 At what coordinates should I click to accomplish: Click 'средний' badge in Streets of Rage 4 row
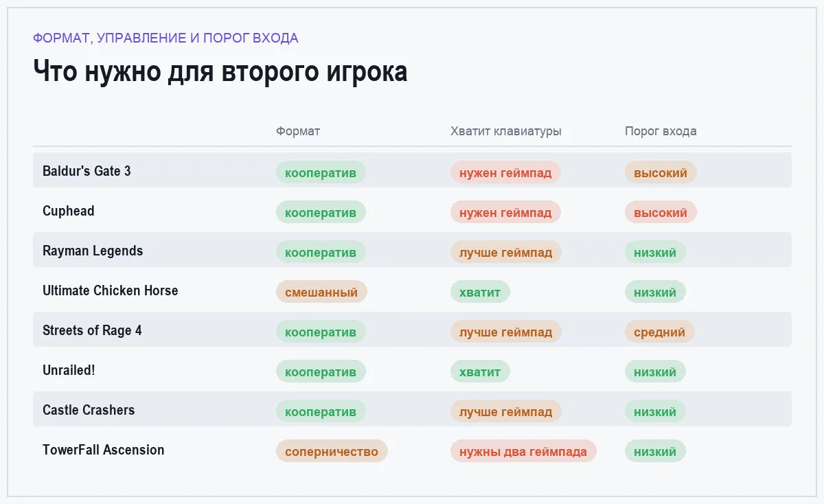pyautogui.click(x=660, y=332)
